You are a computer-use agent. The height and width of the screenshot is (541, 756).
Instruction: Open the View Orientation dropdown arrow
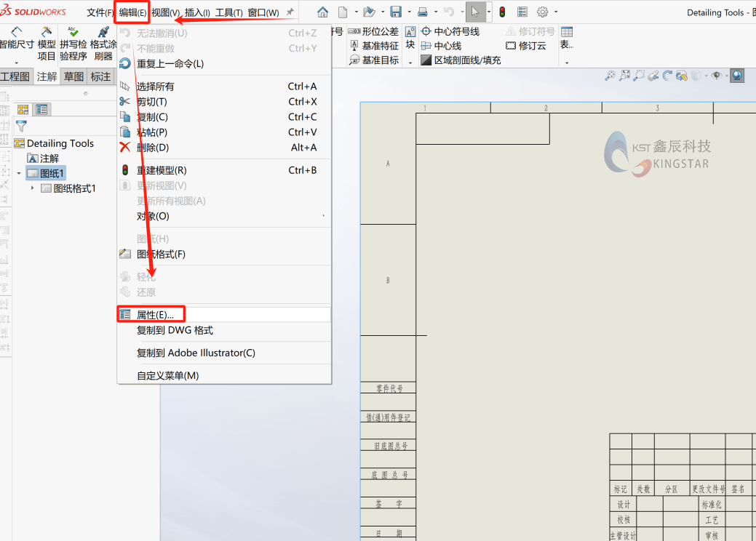(x=706, y=75)
